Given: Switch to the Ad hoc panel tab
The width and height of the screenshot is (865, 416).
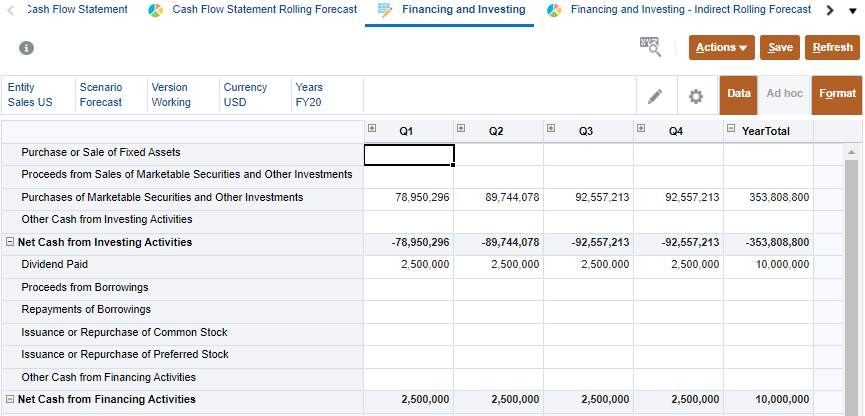Looking at the screenshot, I should 784,94.
